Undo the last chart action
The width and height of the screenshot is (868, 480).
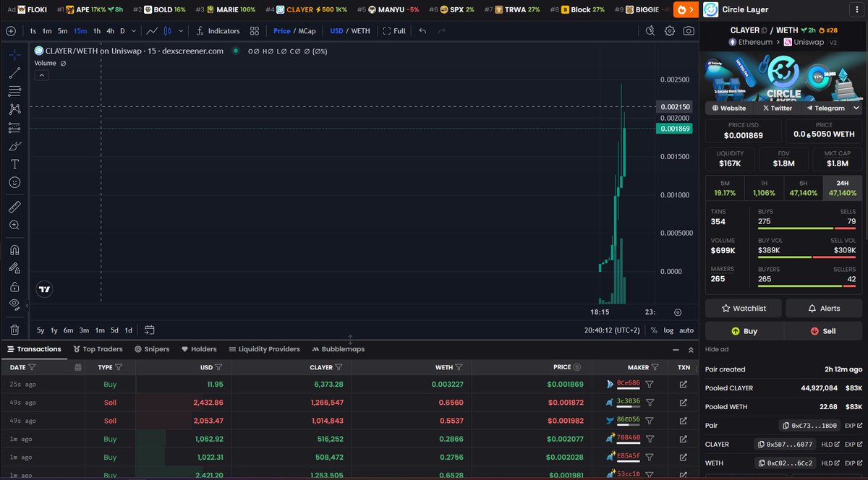pos(422,31)
